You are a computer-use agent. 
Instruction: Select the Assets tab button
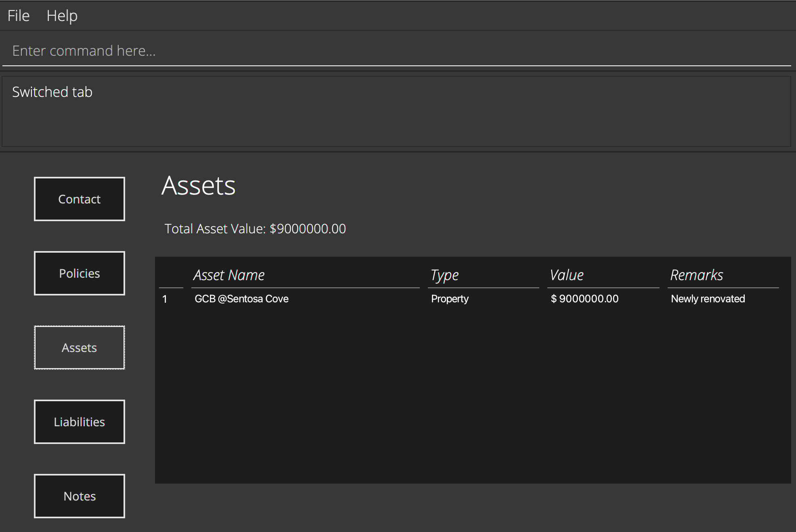tap(80, 348)
